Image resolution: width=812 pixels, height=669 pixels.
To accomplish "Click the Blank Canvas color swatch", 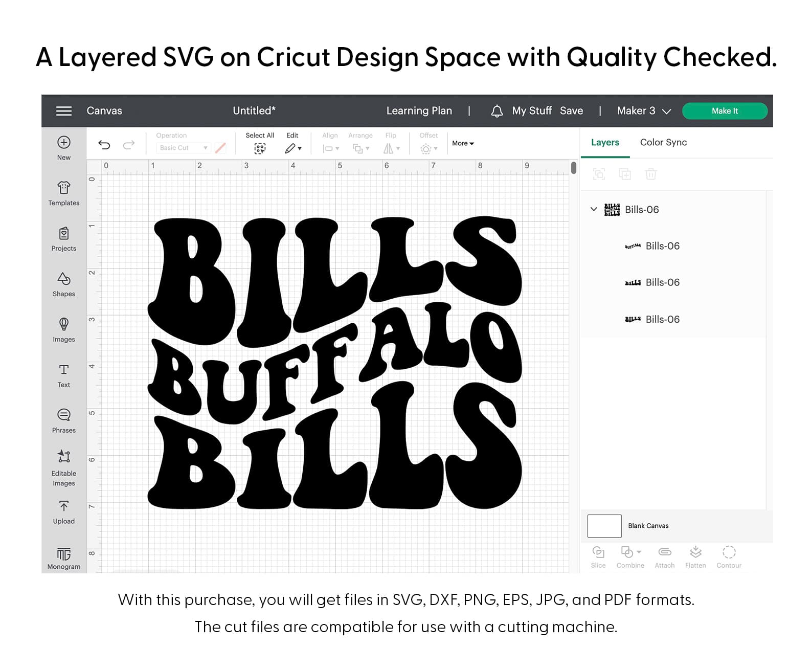I will click(604, 526).
